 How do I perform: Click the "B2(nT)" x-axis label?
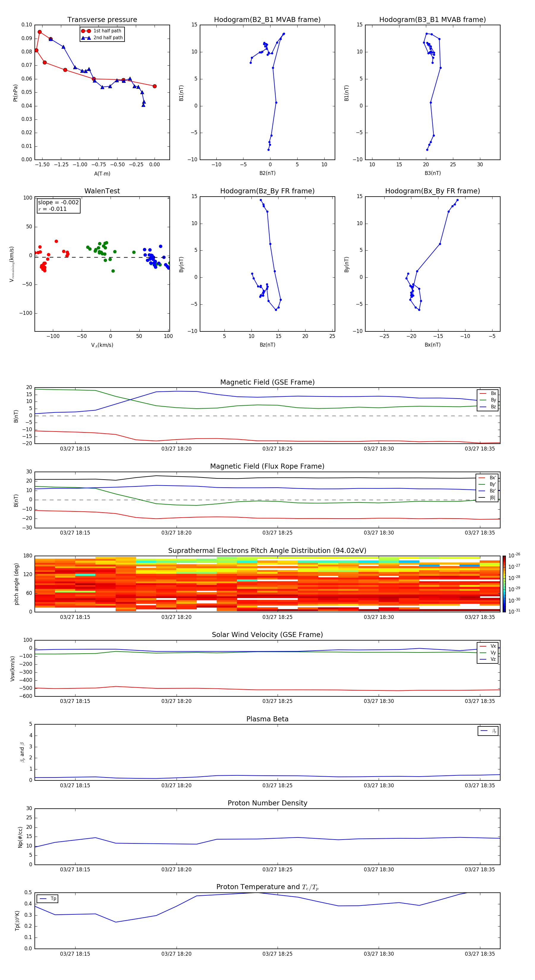click(267, 173)
